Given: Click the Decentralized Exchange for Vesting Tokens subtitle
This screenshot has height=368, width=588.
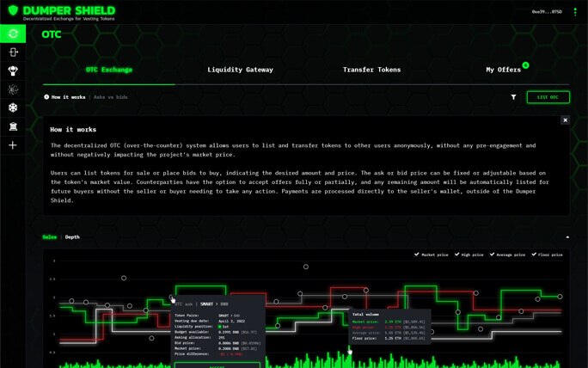Looking at the screenshot, I should coord(69,19).
